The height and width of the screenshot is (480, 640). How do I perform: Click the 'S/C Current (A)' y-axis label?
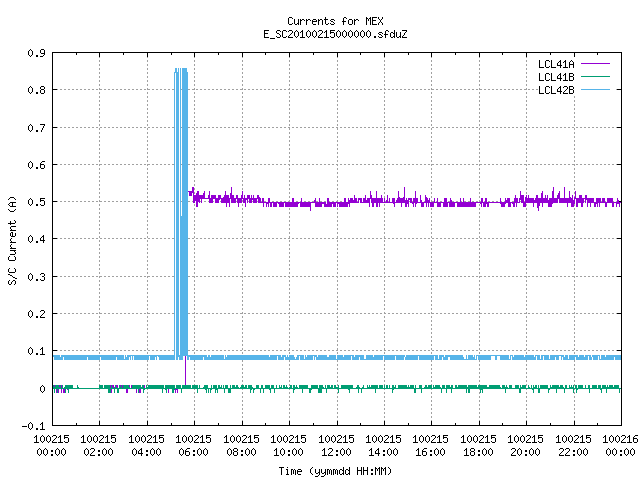[x=12, y=241]
